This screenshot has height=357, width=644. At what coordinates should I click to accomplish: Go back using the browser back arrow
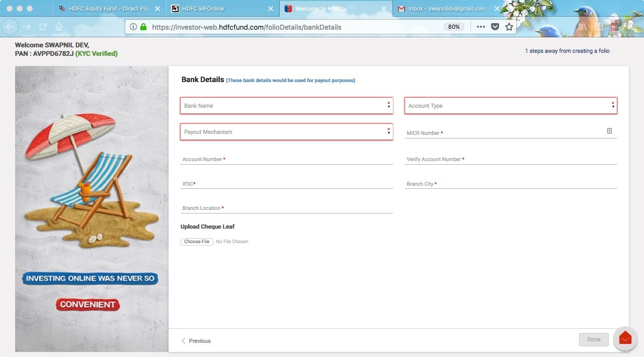coord(11,27)
